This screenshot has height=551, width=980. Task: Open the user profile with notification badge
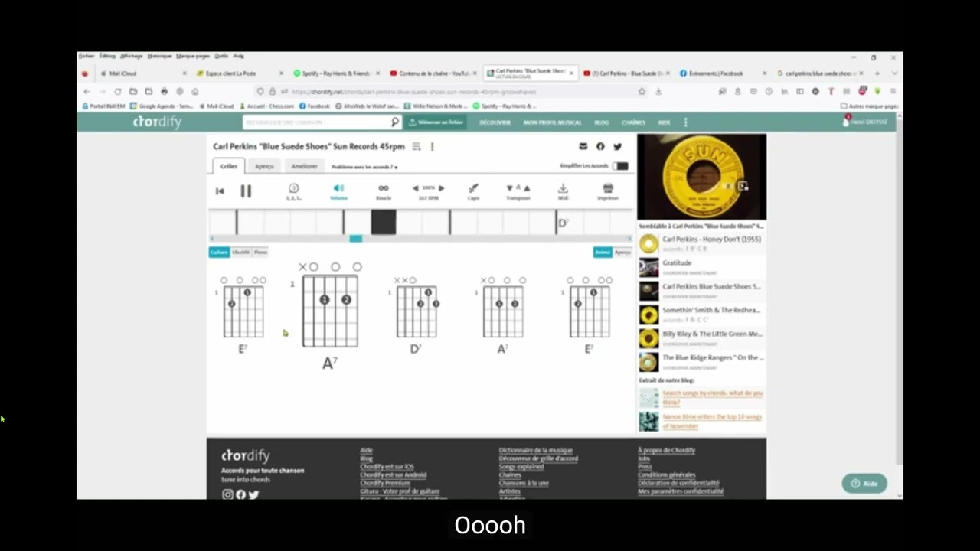tap(866, 122)
